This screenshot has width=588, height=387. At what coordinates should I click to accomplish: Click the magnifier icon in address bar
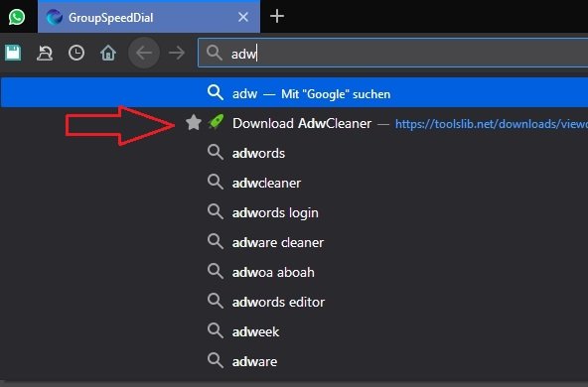pyautogui.click(x=215, y=53)
